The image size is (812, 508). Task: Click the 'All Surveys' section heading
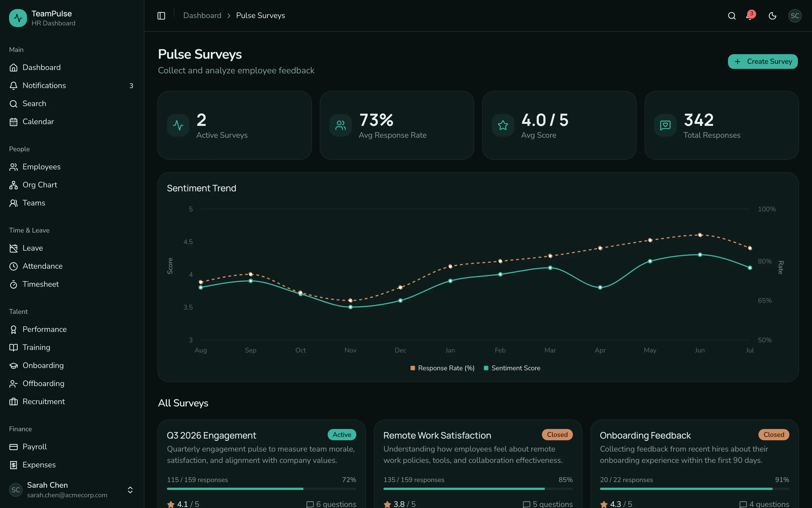click(183, 403)
